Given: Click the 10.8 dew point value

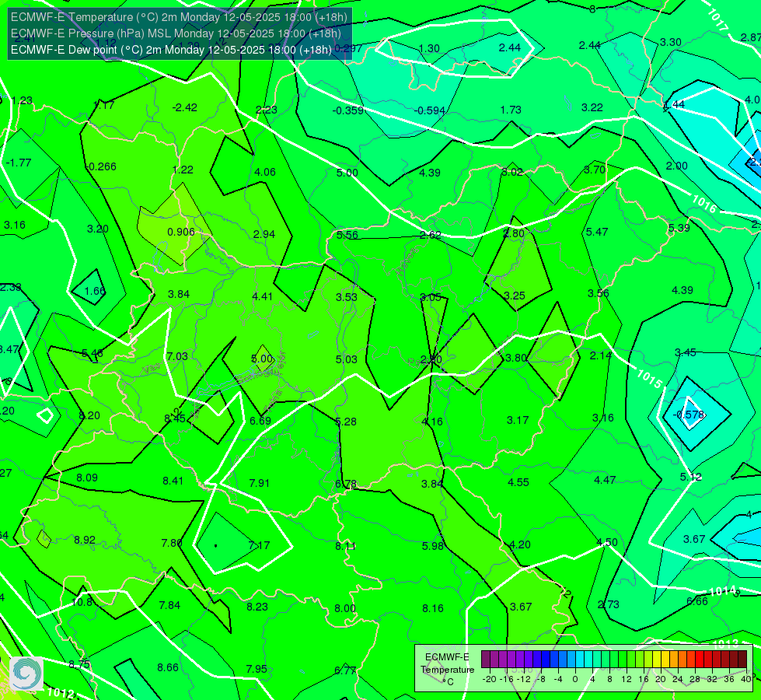Looking at the screenshot, I should click(x=82, y=602).
